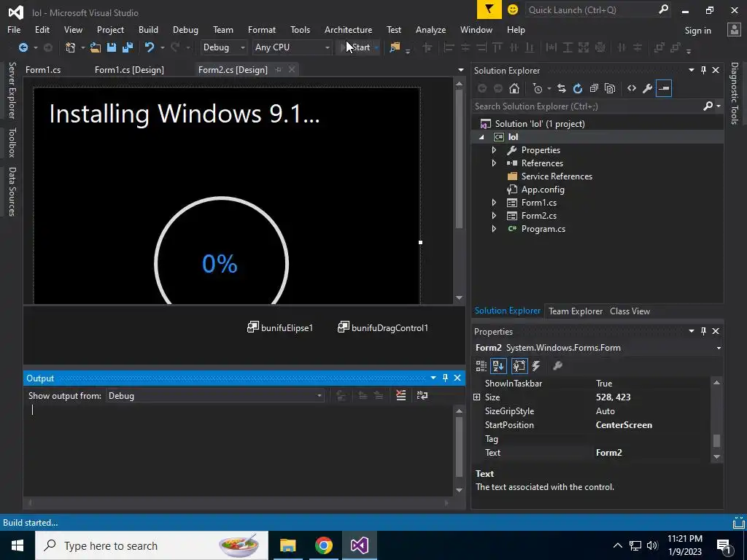
Task: Undo the last action via toolbar
Action: (150, 47)
